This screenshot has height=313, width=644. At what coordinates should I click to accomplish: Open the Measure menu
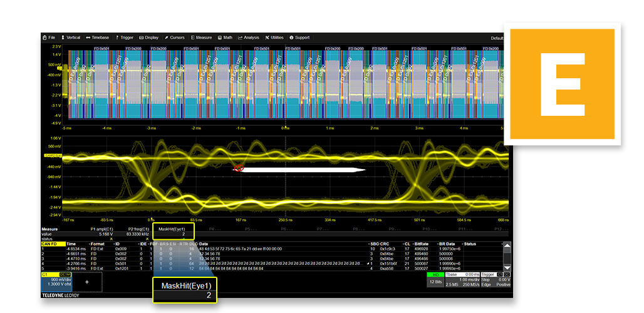point(202,38)
